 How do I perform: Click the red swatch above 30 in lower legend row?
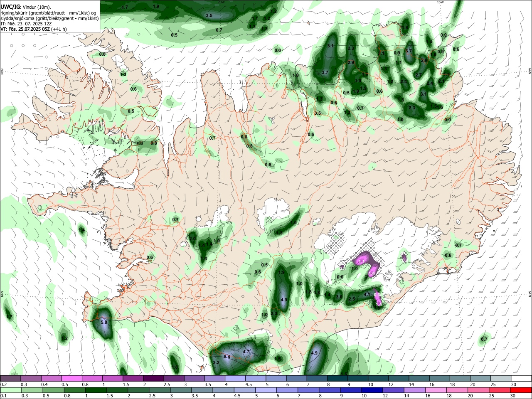[x=521, y=390]
